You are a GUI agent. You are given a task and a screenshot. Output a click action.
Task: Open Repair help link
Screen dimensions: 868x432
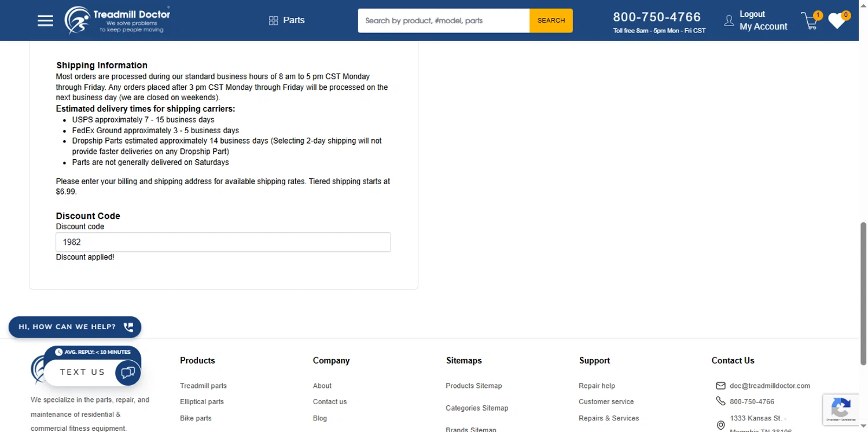[597, 386]
